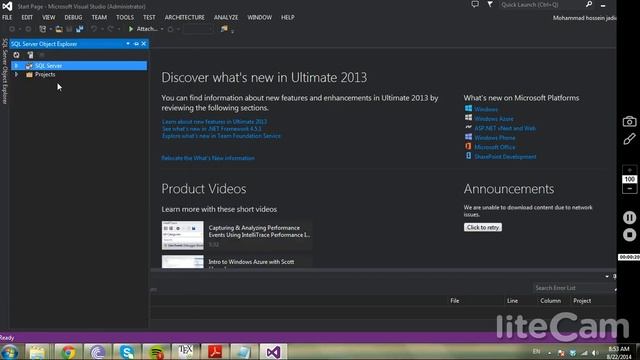Open the WINDOW menu
The width and height of the screenshot is (640, 360).
pos(260,18)
